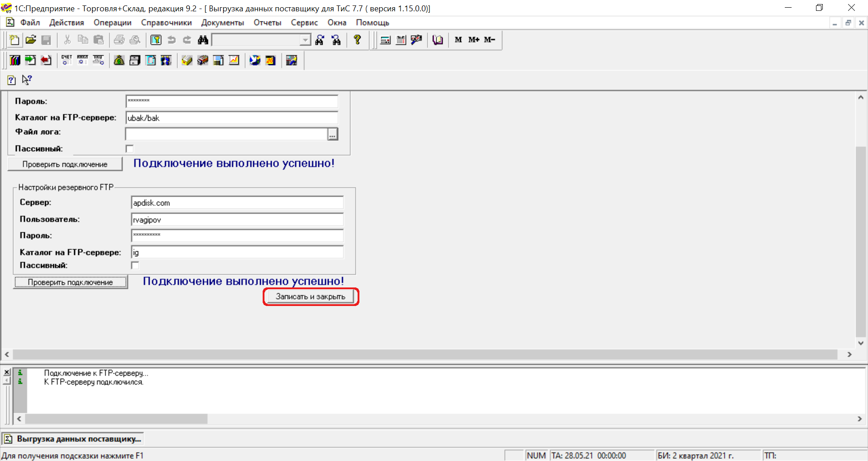Click Записать и закрыть button
This screenshot has height=461, width=868.
(311, 296)
